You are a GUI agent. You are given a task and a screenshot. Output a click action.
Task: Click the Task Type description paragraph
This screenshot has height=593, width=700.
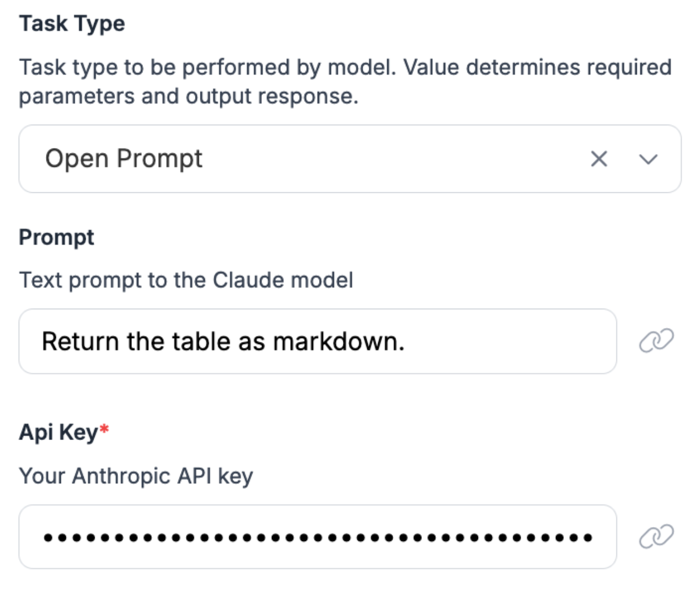[x=344, y=81]
